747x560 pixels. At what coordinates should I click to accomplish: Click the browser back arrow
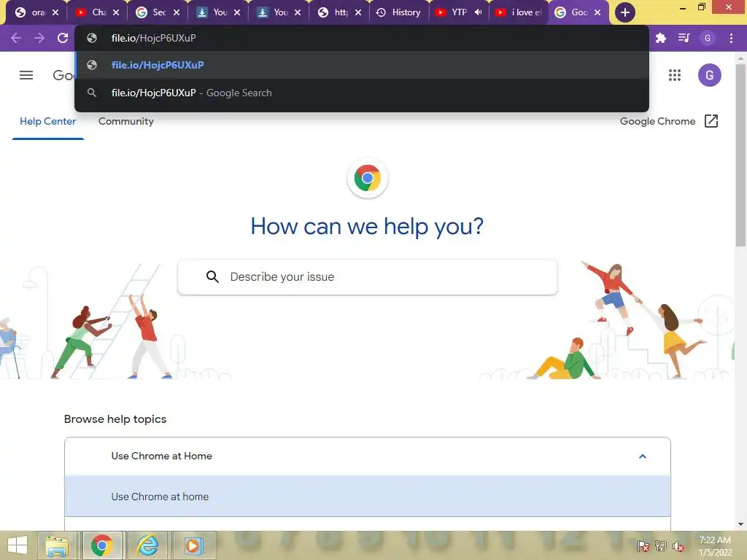coord(16,38)
